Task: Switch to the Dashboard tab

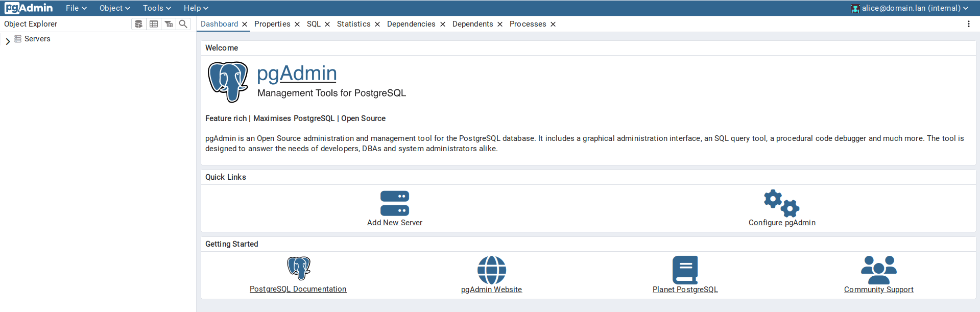Action: click(219, 24)
